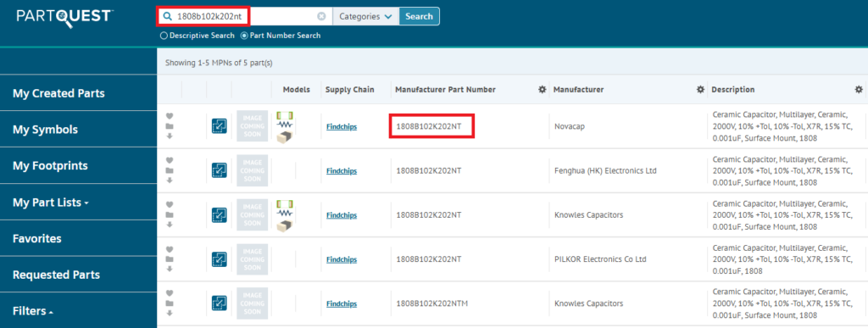This screenshot has height=328, width=868.
Task: Open Findchips link for 1808B102K202NTM row
Action: click(342, 303)
